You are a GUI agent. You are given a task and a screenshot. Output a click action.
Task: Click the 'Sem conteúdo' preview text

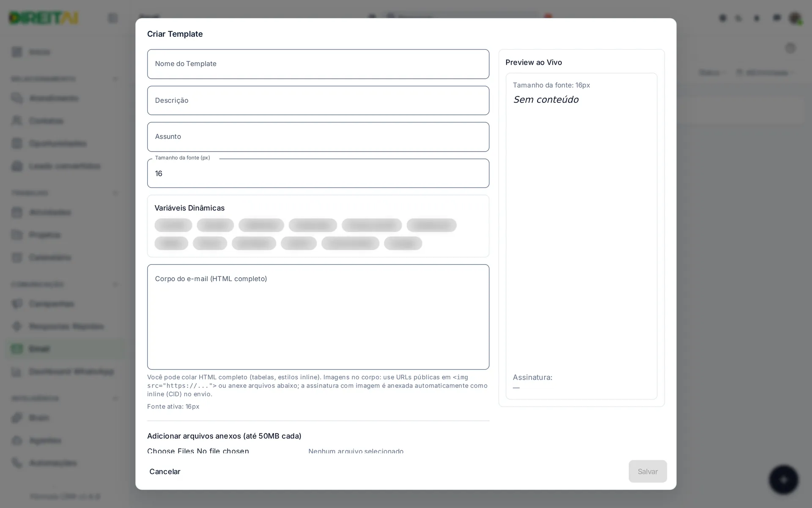tap(546, 99)
